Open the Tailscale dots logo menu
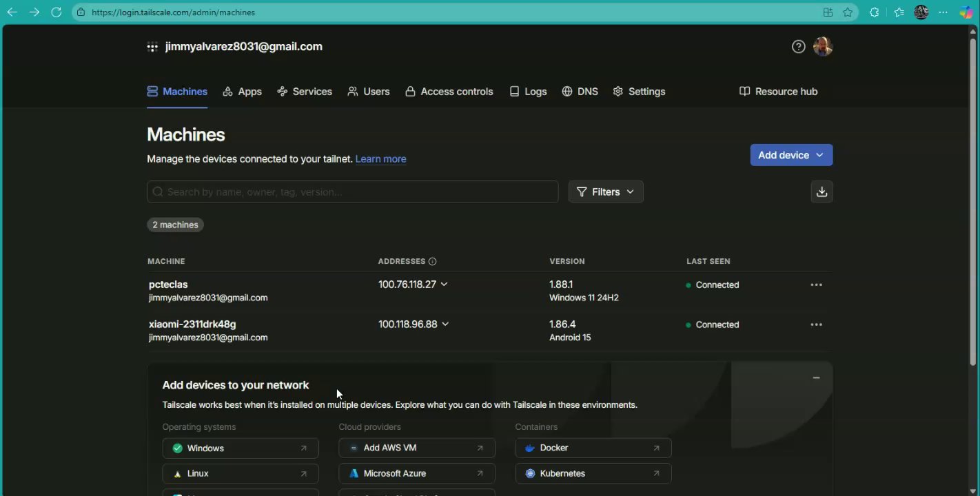 tap(152, 47)
